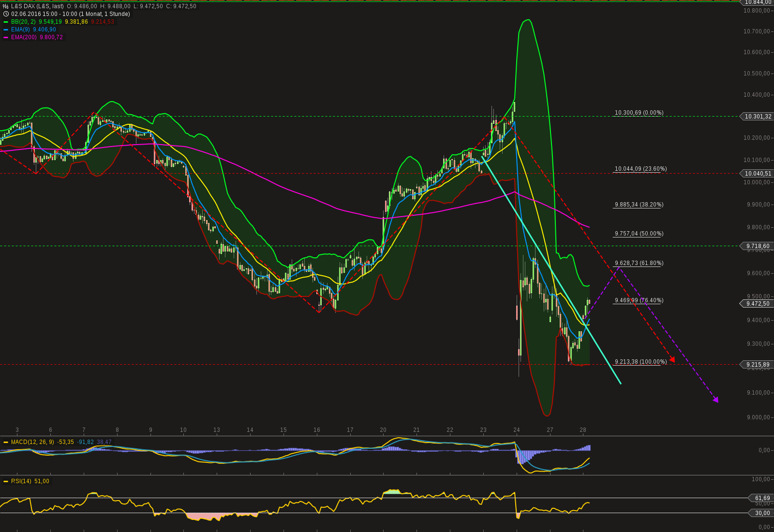Screen dimensions: 774x532
Task: Click the 9.900,00 price axis label
Action: pyautogui.click(x=758, y=205)
